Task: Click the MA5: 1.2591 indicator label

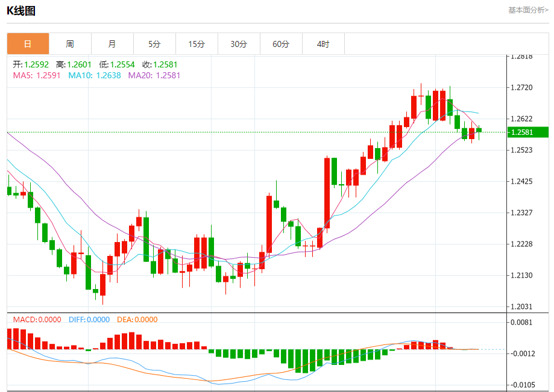Action: 37,75
